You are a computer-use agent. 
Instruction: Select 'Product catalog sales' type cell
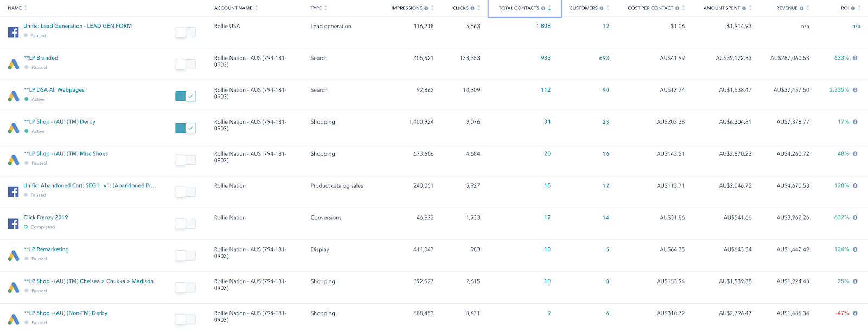[337, 186]
